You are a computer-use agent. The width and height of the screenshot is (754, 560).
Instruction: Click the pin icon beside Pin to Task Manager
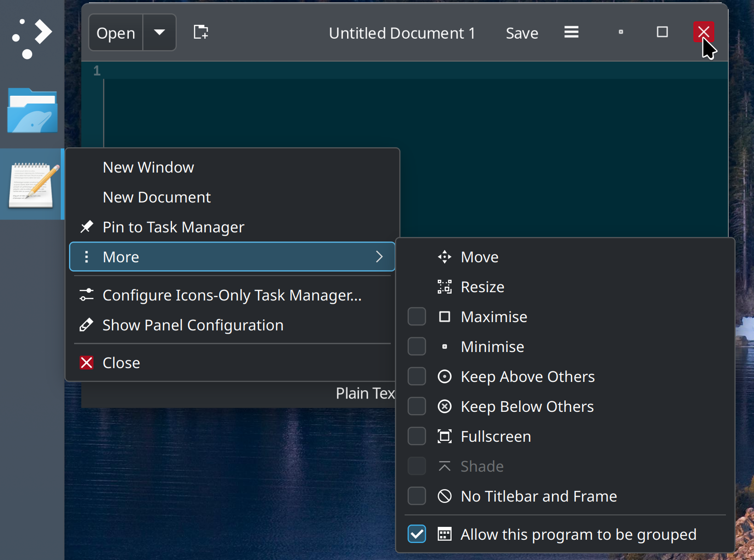(x=87, y=227)
